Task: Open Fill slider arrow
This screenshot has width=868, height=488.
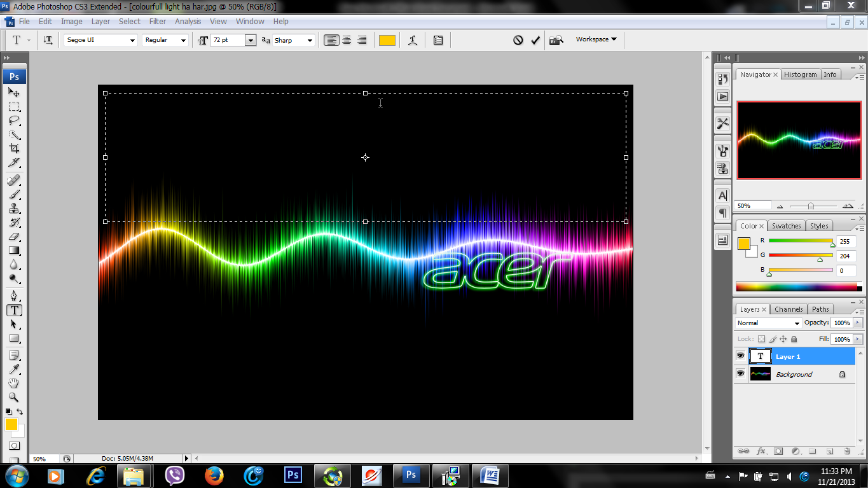Action: point(858,340)
